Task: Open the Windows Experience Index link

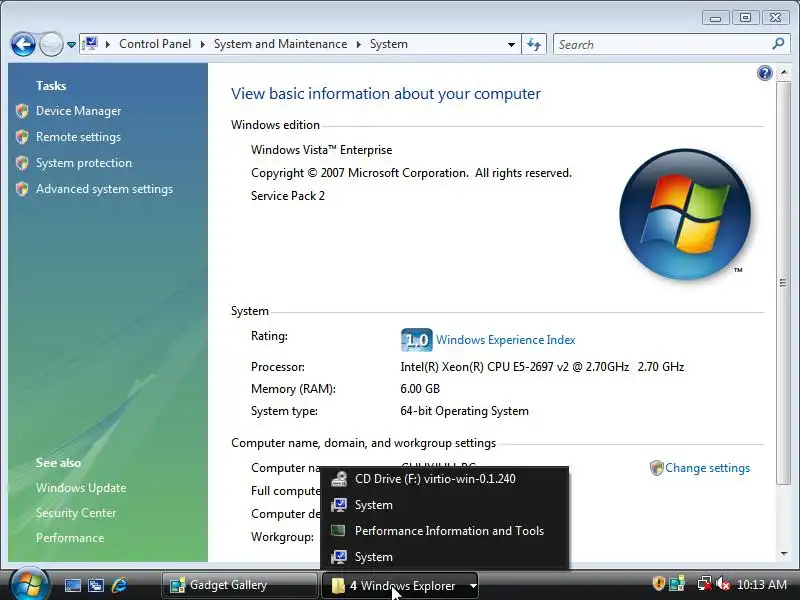Action: [506, 340]
